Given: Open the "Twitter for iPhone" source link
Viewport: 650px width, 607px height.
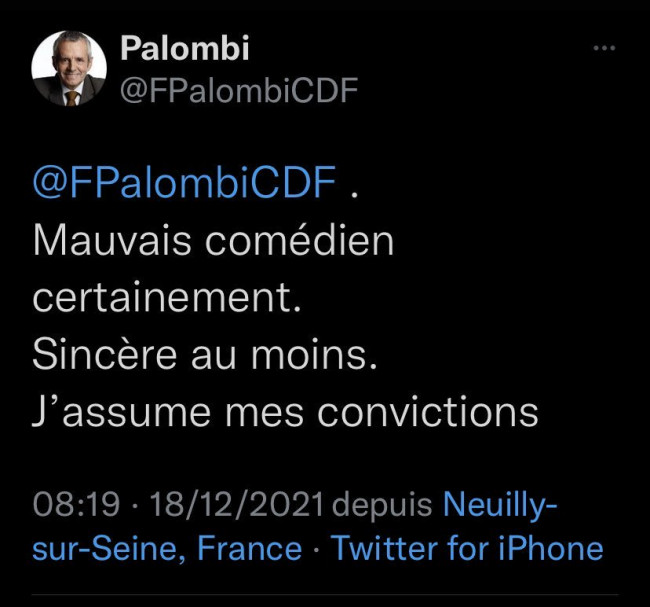Looking at the screenshot, I should point(467,548).
